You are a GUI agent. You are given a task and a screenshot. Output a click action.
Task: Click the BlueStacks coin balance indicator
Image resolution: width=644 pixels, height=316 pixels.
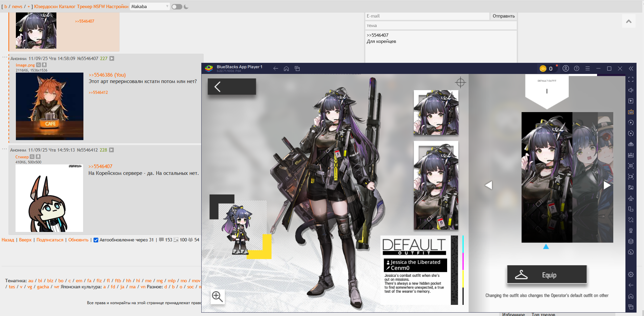pos(546,69)
